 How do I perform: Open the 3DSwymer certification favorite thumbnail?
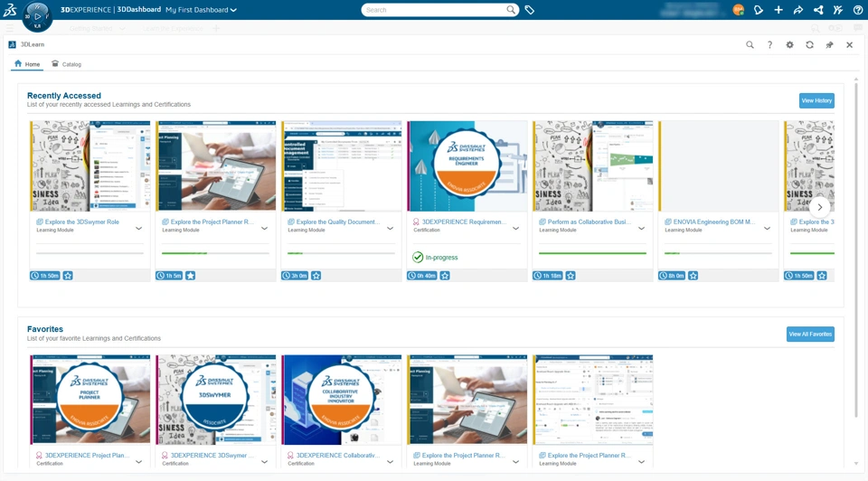pos(215,400)
